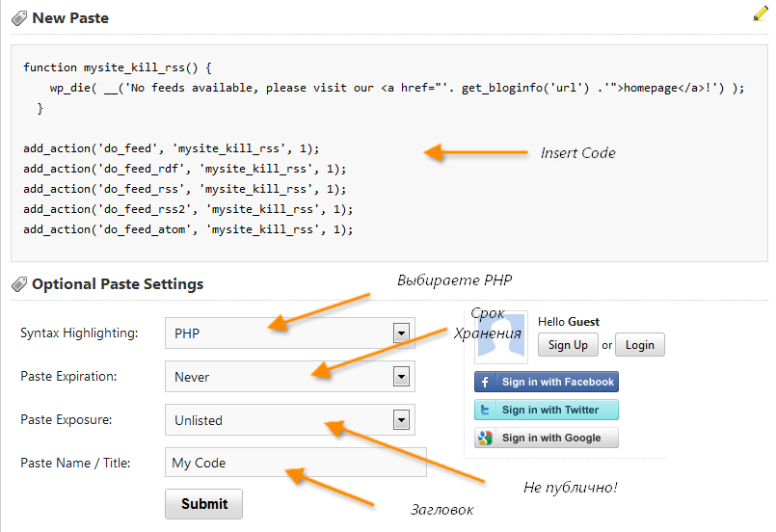
Task: Click the add_action 'do_feed', line
Action: [172, 149]
